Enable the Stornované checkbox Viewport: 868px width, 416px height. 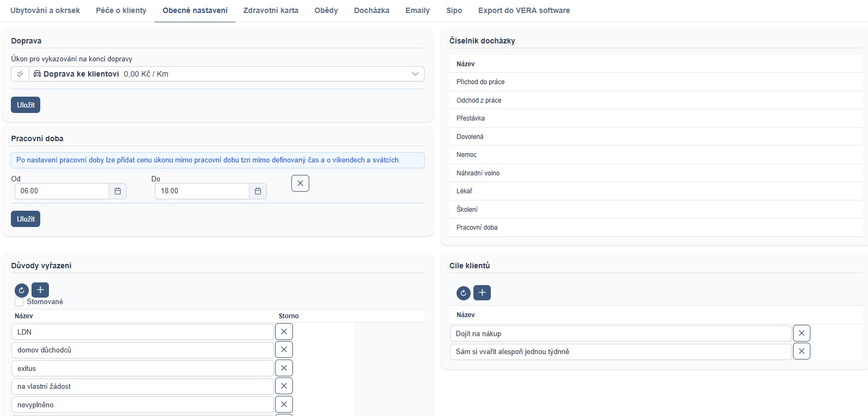click(x=20, y=302)
